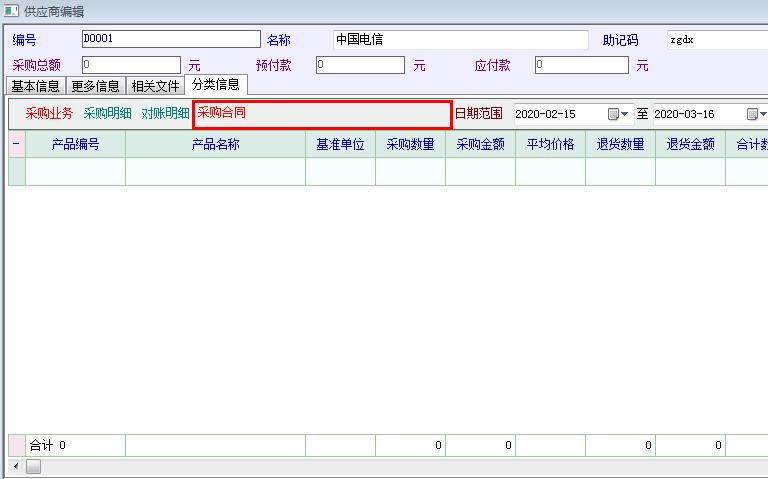Screen dimensions: 768x479
Task: Show the 对账明细 view
Action: coord(165,113)
